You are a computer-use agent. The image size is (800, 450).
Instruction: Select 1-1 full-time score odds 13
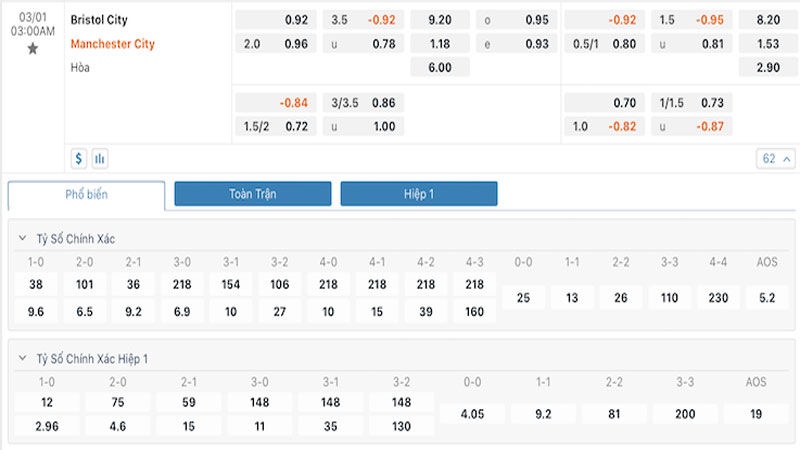(x=572, y=298)
